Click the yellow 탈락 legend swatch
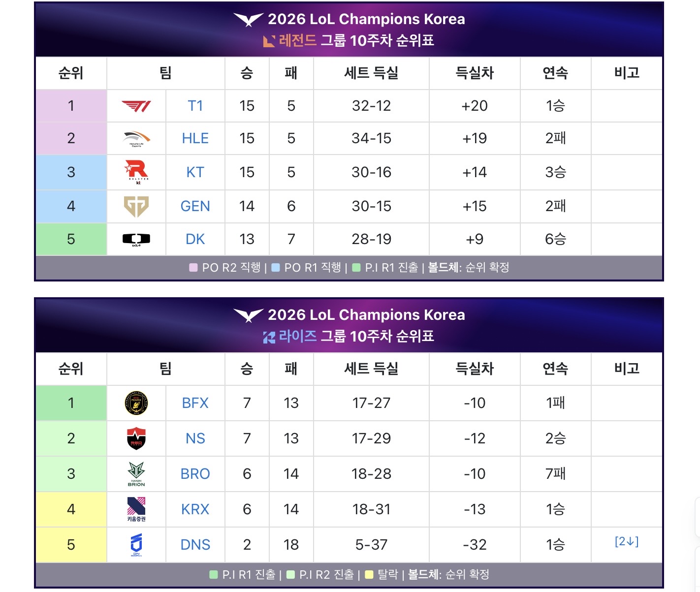 click(x=369, y=575)
